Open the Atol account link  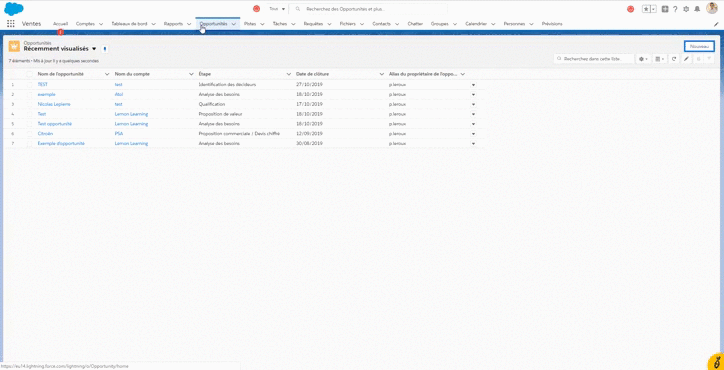(119, 94)
